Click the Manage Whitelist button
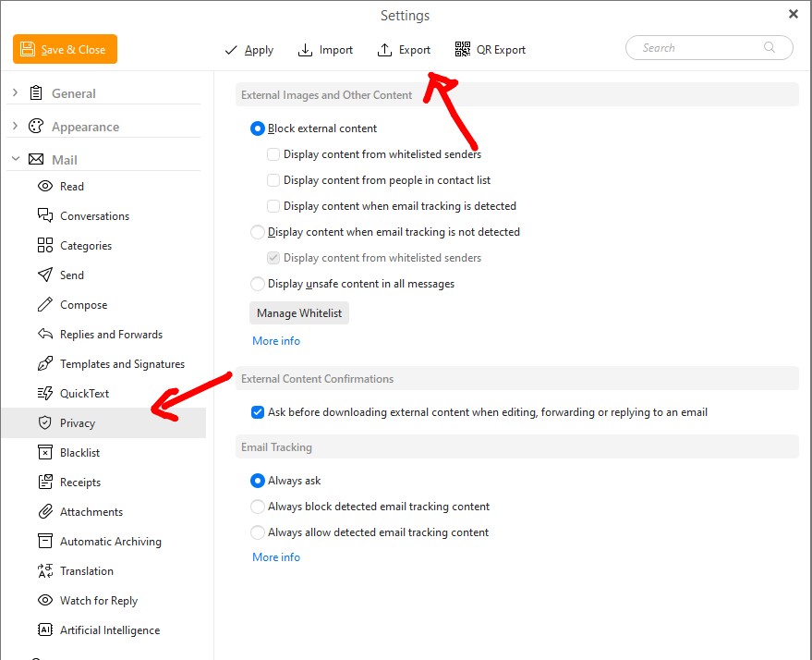 click(299, 313)
